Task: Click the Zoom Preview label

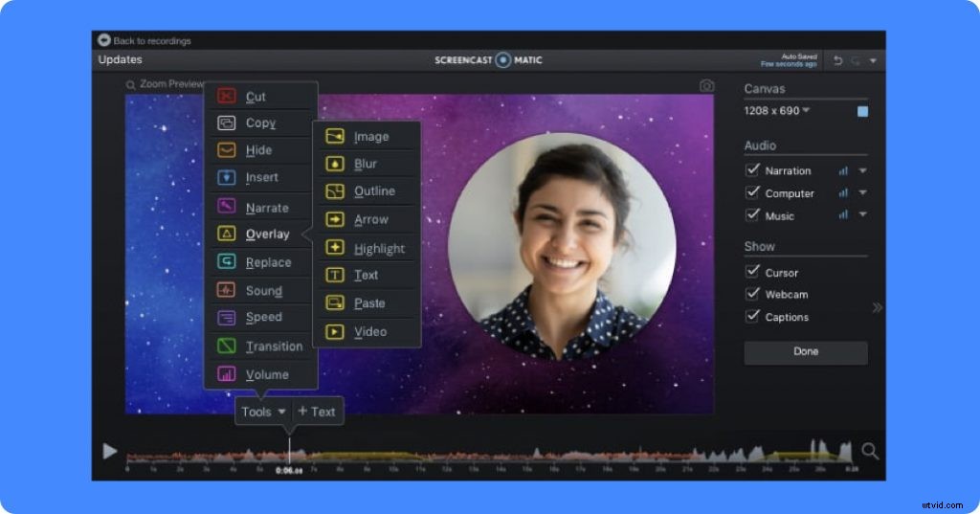Action: tap(171, 84)
